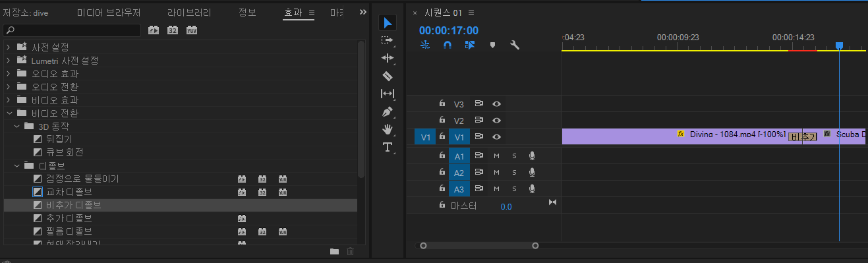Screen dimensions: 868x263
Task: Toggle lock on track V3
Action: tap(443, 103)
